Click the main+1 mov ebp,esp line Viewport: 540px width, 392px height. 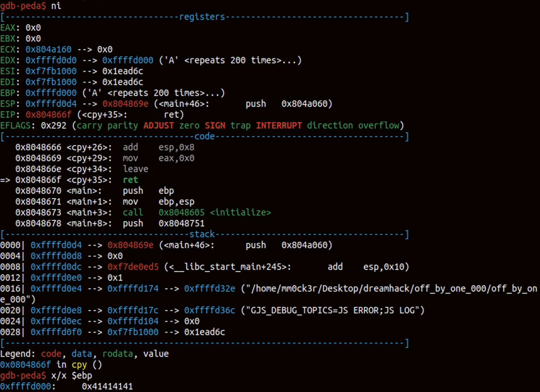105,202
